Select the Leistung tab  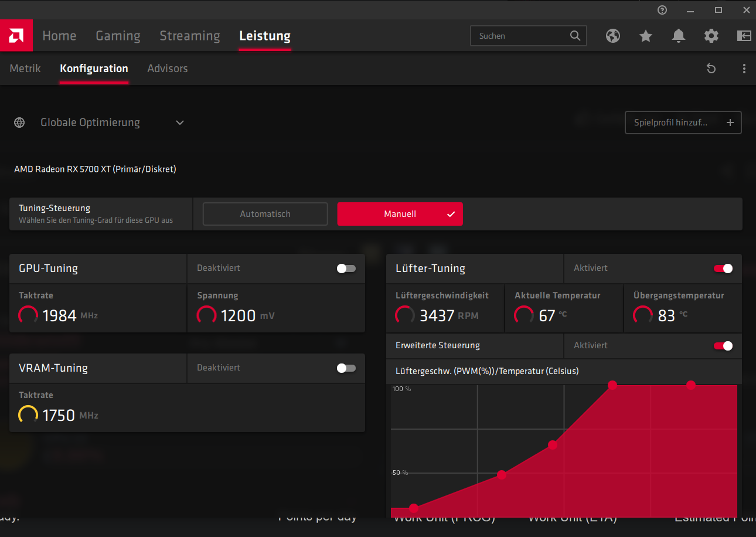click(265, 36)
